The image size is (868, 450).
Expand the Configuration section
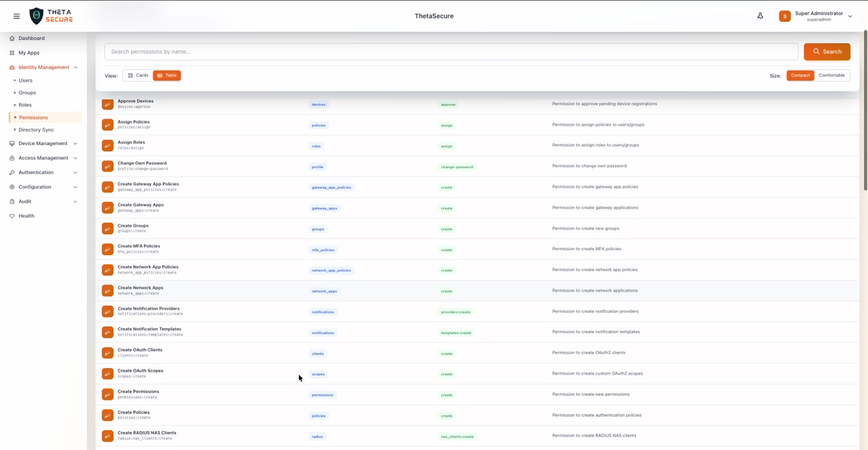pos(35,186)
